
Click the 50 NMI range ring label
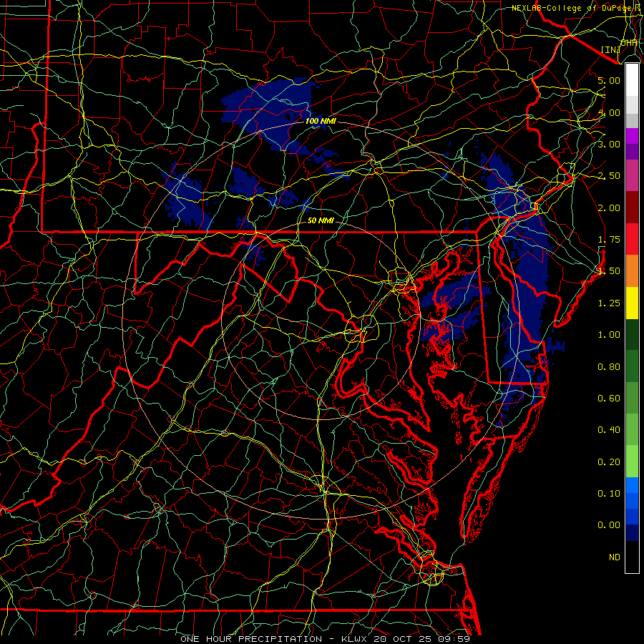coord(321,220)
